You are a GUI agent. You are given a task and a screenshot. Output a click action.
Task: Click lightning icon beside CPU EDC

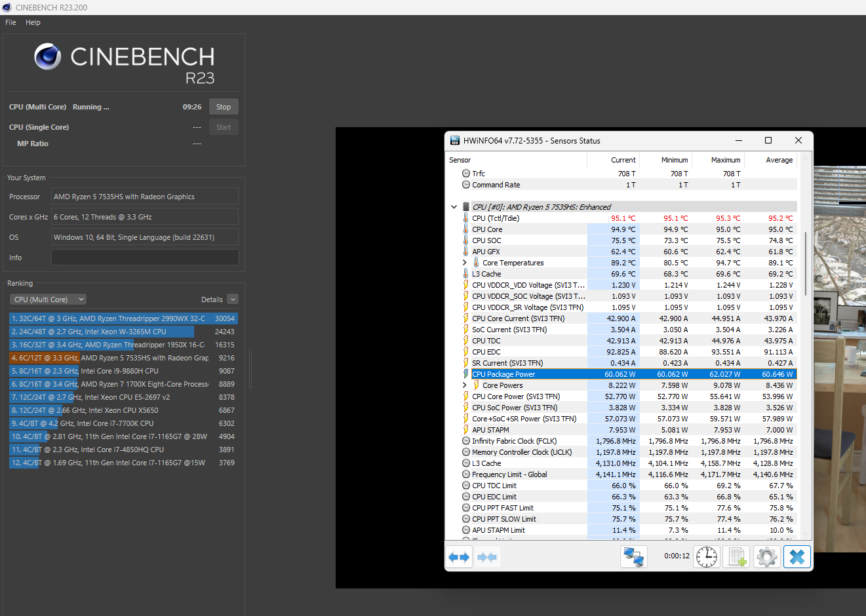click(x=466, y=352)
